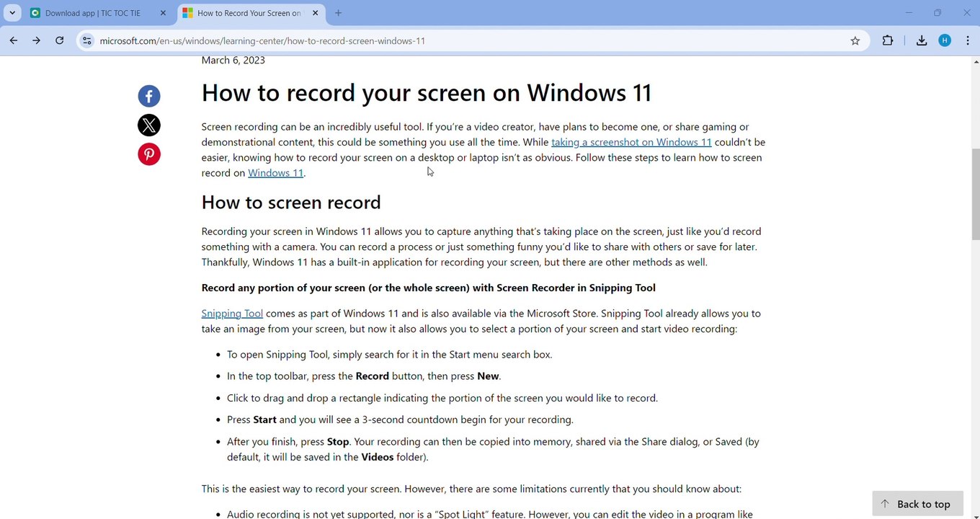Bookmark this page with star icon
Viewport: 980px width, 519px height.
(x=855, y=41)
